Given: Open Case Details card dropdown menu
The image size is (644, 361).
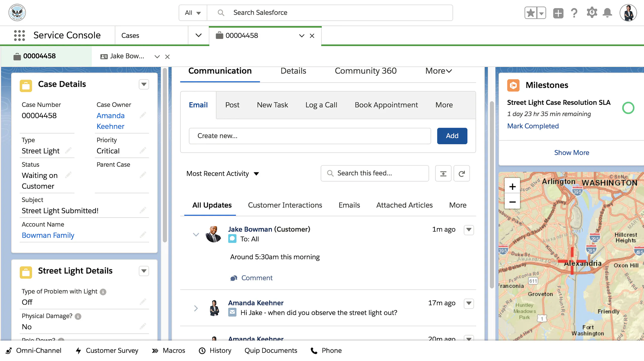Looking at the screenshot, I should tap(144, 84).
